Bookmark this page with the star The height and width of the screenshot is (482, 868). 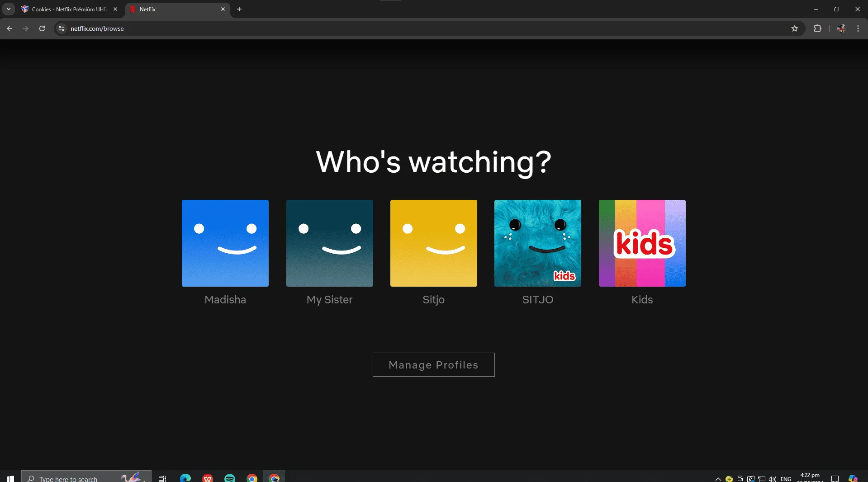(795, 28)
